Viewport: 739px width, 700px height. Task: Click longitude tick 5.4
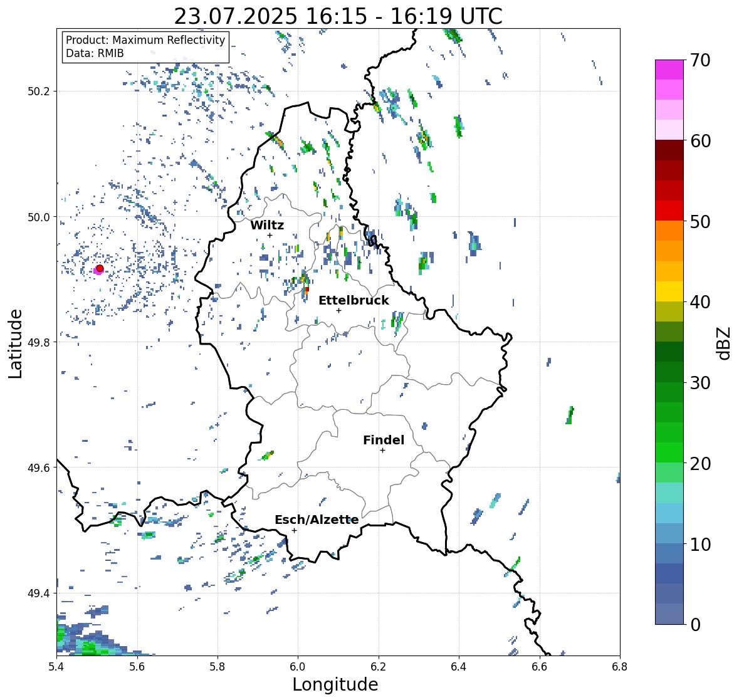tap(56, 666)
